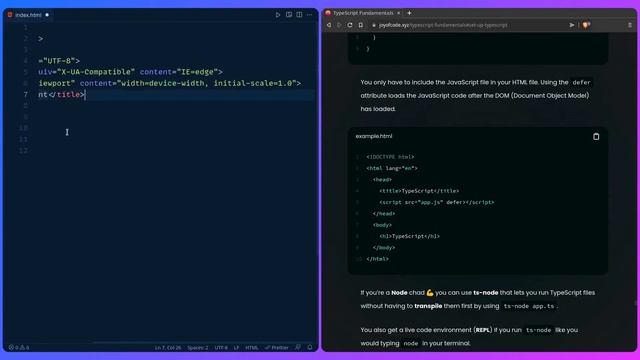The width and height of the screenshot is (640, 360).
Task: Open the browser main menu icon
Action: coord(630,25)
